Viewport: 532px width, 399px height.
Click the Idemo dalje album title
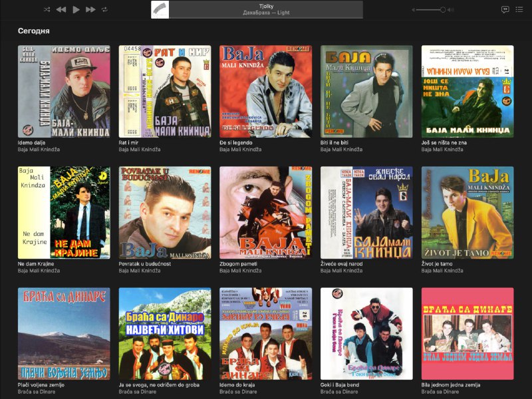pos(31,142)
